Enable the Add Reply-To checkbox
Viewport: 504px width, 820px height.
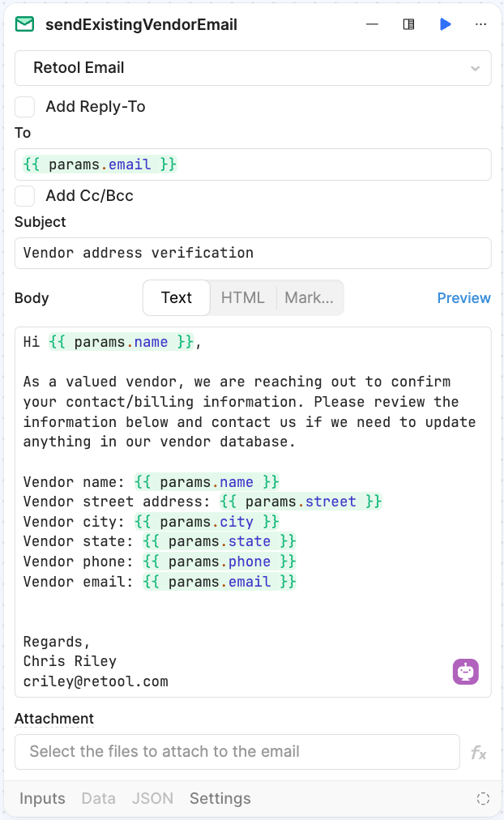pos(24,107)
